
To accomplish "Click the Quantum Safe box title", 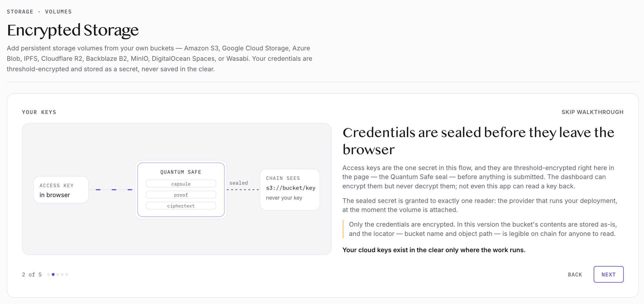I will tap(181, 172).
